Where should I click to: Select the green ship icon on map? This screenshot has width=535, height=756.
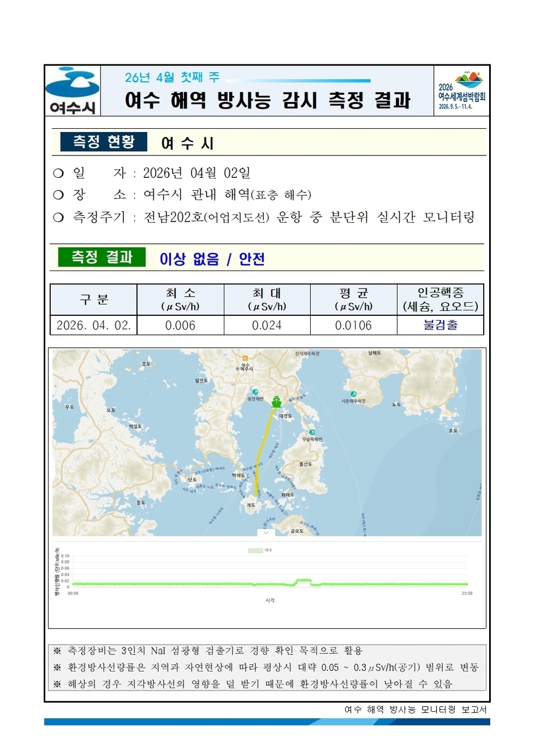point(276,401)
